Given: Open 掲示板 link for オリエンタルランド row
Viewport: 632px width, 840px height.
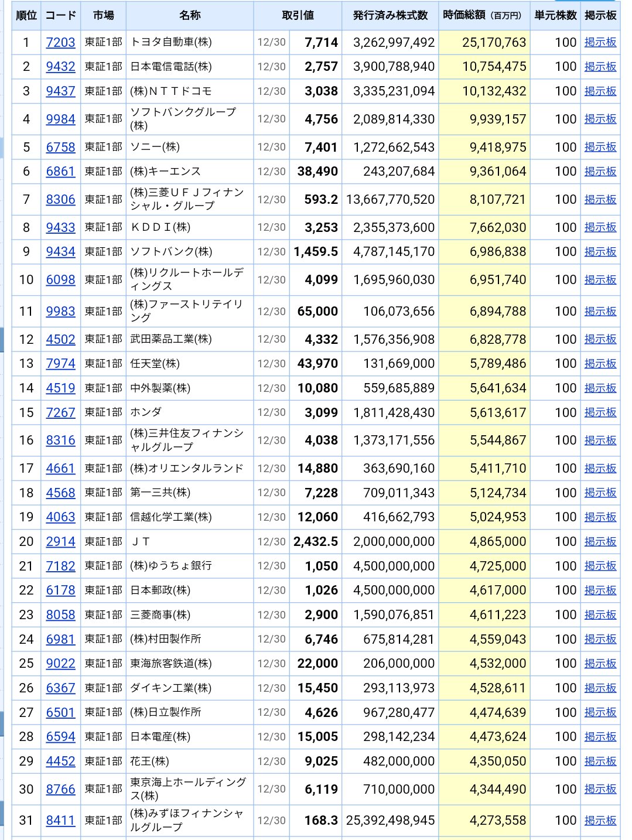Looking at the screenshot, I should click(x=600, y=469).
